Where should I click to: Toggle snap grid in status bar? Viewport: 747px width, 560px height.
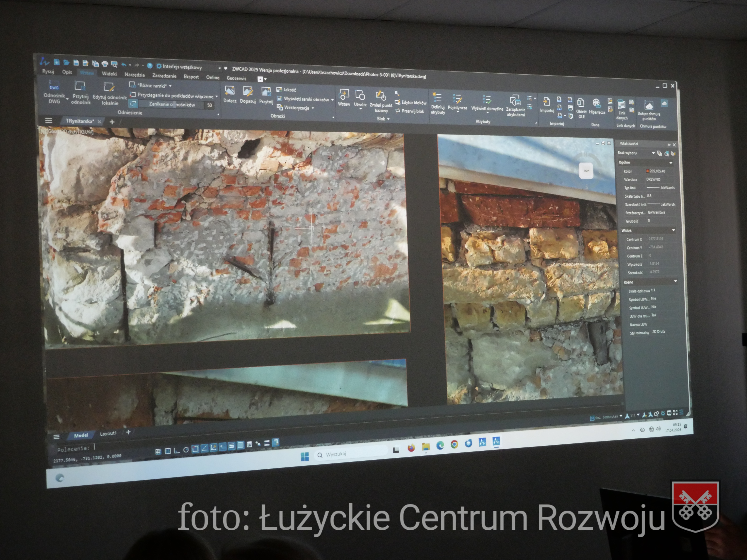(158, 452)
